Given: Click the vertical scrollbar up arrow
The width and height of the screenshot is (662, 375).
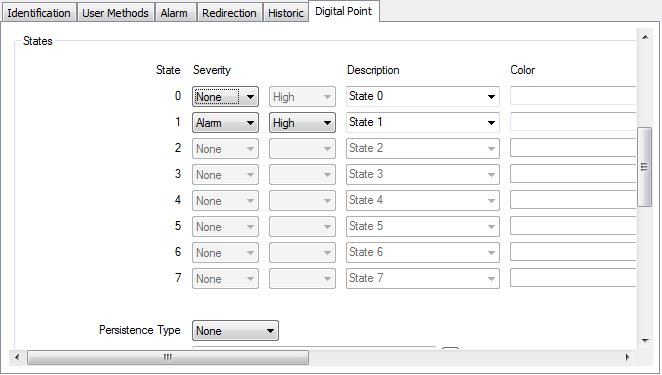Looking at the screenshot, I should point(645,38).
